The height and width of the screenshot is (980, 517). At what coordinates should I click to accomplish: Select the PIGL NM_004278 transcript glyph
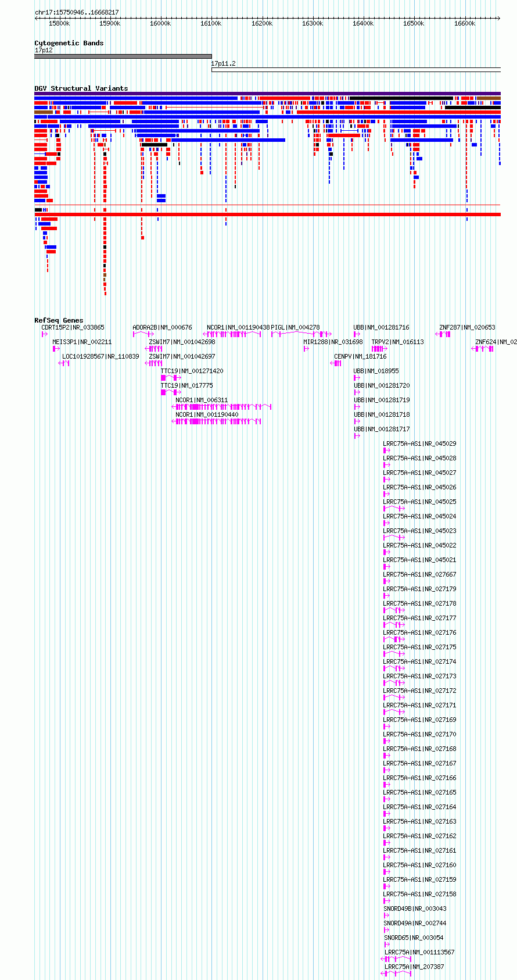(x=301, y=334)
